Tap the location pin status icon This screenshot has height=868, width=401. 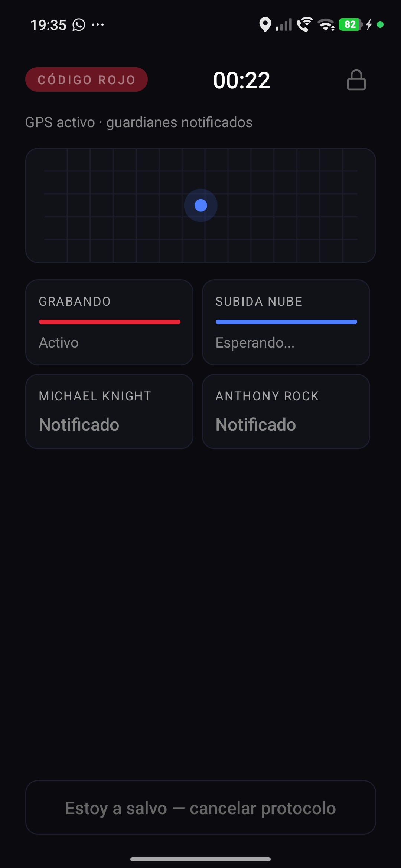265,25
